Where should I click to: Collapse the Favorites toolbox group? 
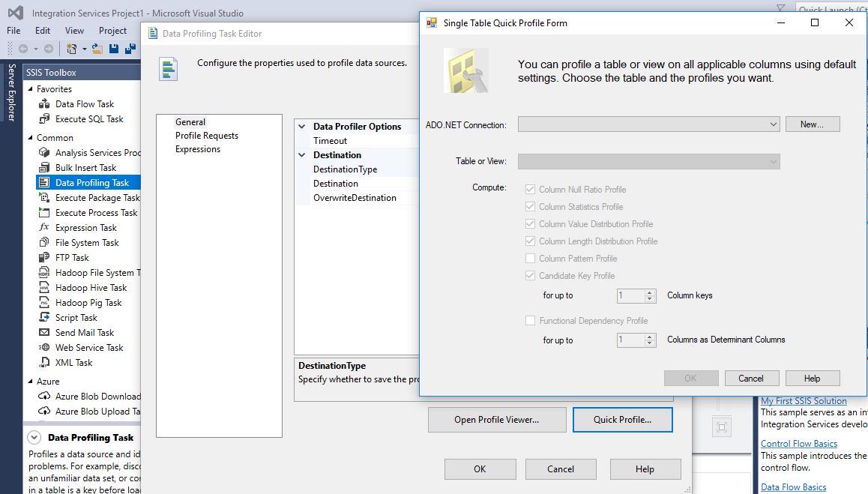coord(31,88)
